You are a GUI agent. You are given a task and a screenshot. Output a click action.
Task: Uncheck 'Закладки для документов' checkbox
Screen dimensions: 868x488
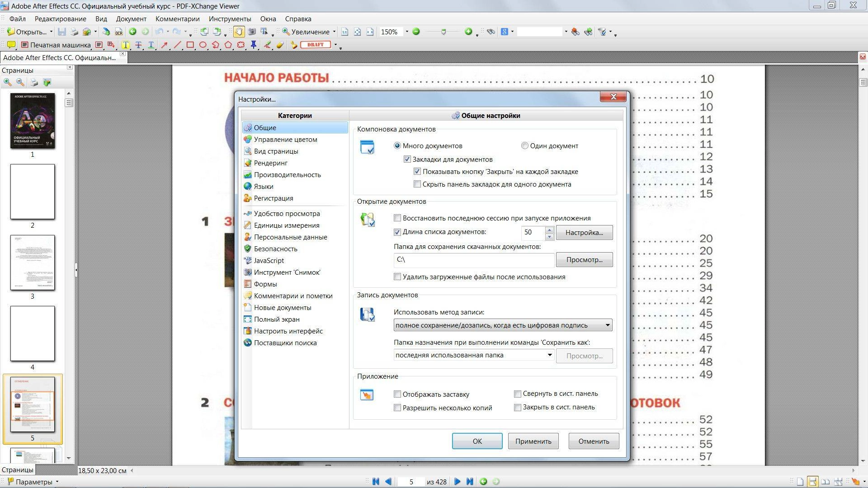click(407, 159)
